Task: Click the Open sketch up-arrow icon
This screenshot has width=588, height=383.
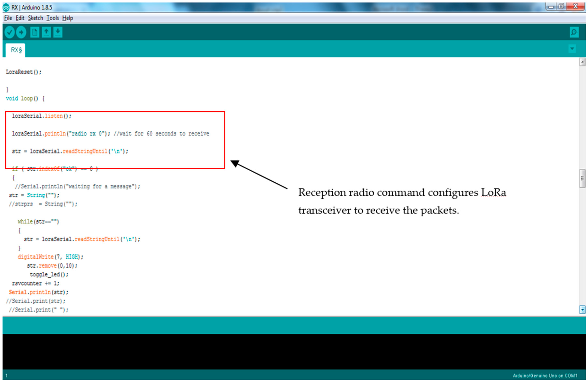Action: (46, 32)
